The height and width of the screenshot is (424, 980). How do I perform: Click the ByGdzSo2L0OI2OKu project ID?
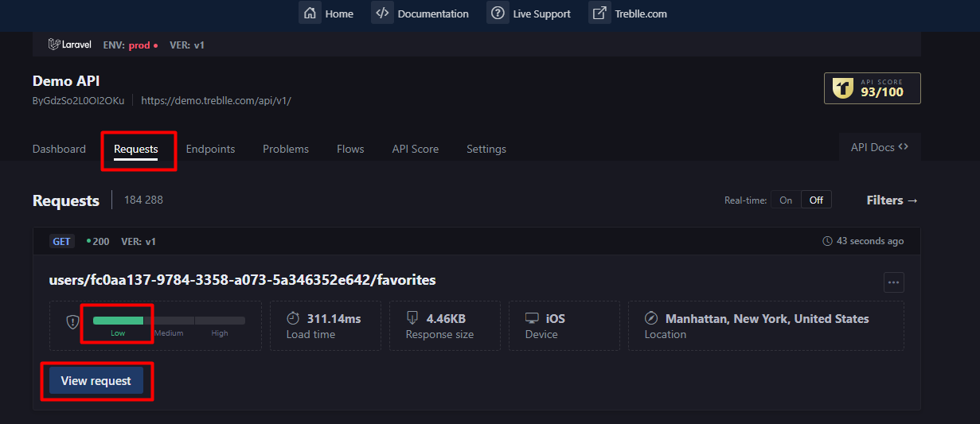pos(79,101)
